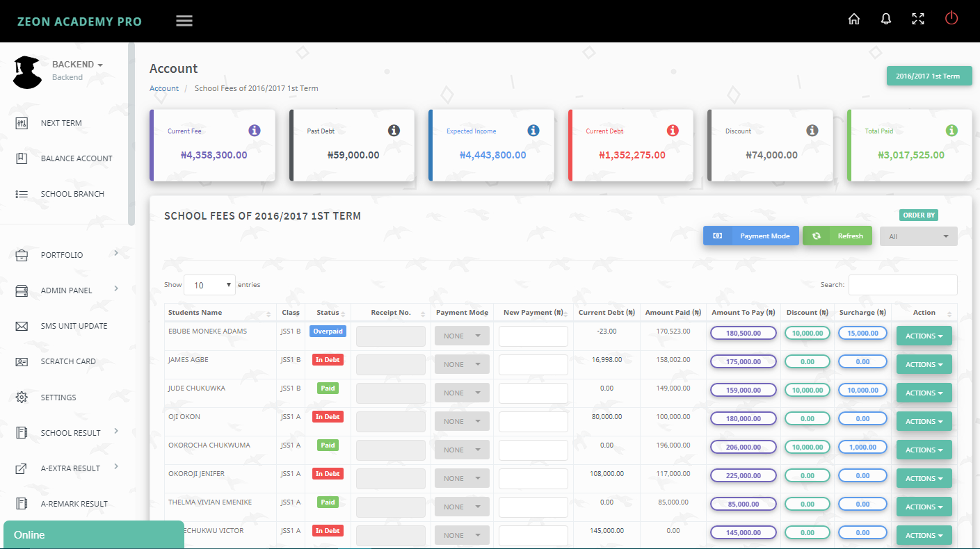This screenshot has width=980, height=549.
Task: Click the hamburger menu icon
Action: (184, 21)
